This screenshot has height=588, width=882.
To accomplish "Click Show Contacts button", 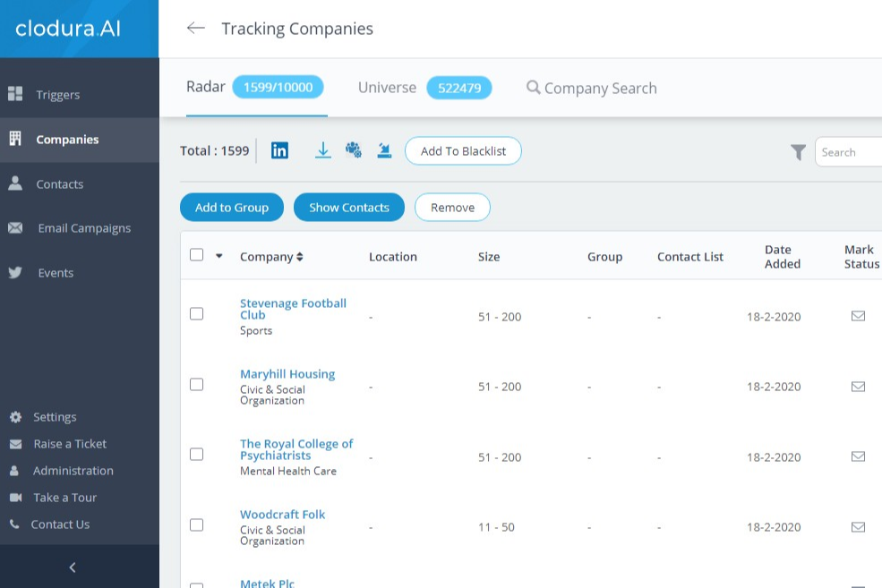I will pyautogui.click(x=348, y=208).
